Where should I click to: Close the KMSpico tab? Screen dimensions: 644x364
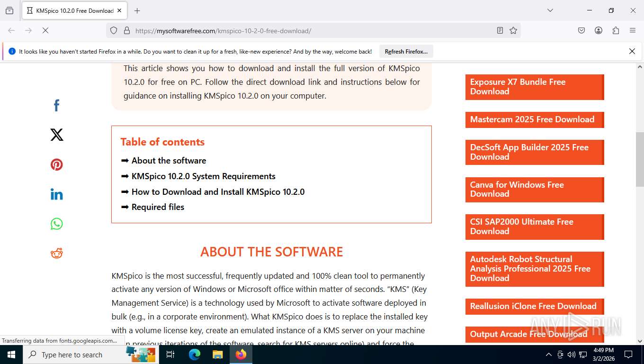click(x=119, y=10)
